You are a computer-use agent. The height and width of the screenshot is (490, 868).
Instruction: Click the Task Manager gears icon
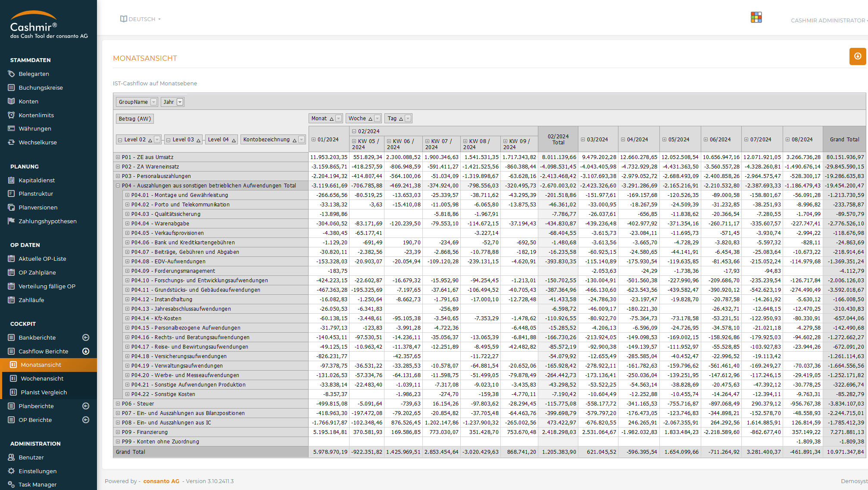(x=11, y=484)
